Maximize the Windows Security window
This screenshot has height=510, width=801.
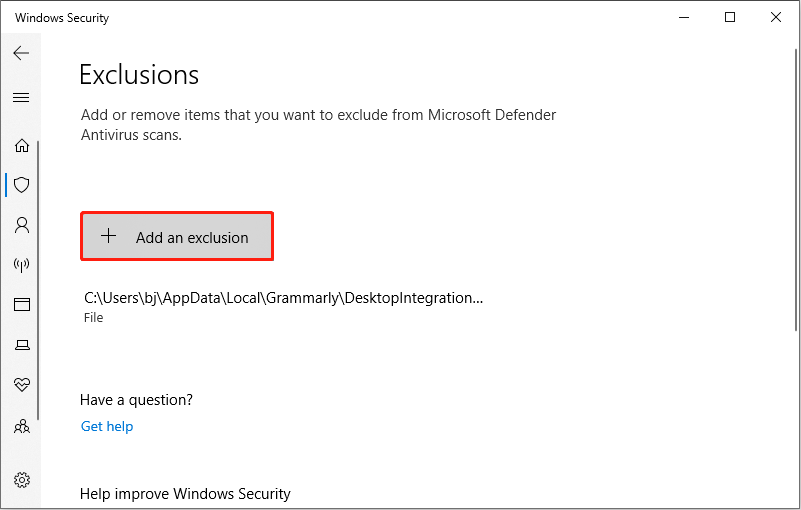(730, 17)
